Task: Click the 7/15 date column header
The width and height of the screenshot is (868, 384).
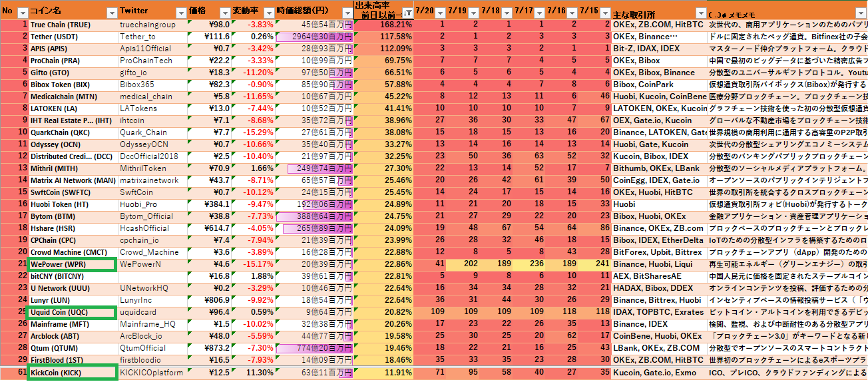Action: tap(589, 11)
